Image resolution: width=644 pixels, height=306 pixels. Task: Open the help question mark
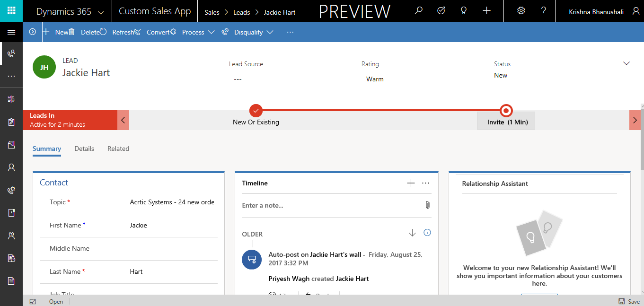tap(544, 10)
